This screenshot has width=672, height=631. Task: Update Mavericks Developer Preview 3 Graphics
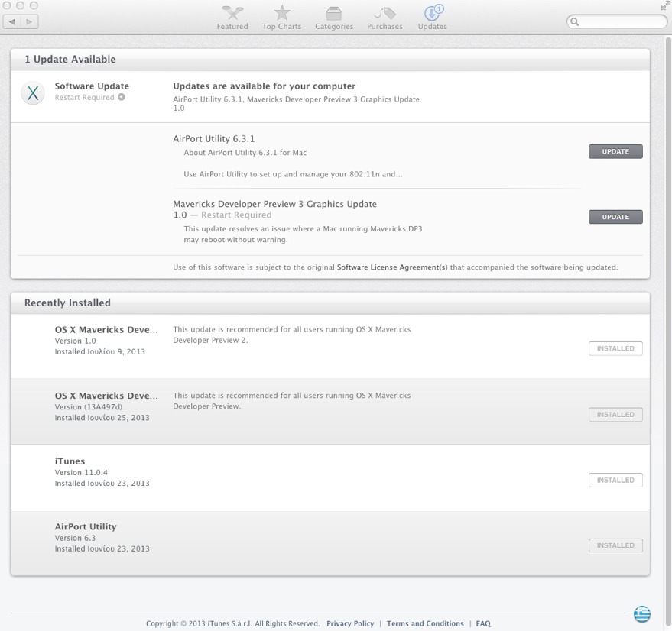click(x=615, y=217)
